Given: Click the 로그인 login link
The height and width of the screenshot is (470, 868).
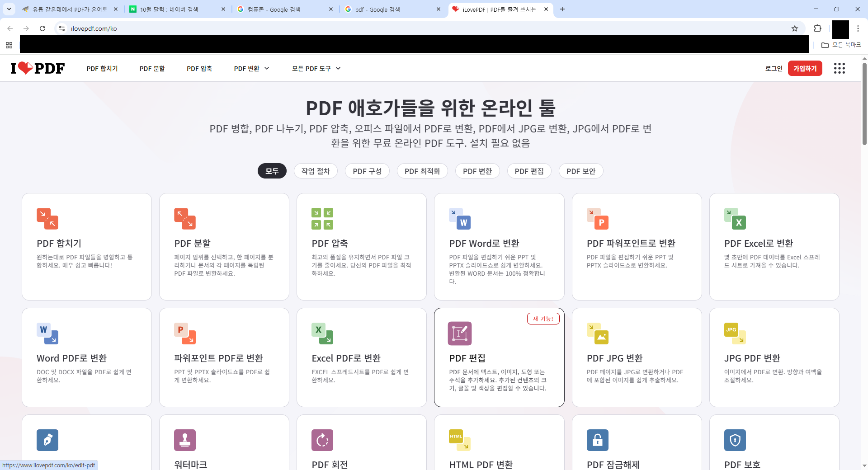Looking at the screenshot, I should (x=774, y=69).
